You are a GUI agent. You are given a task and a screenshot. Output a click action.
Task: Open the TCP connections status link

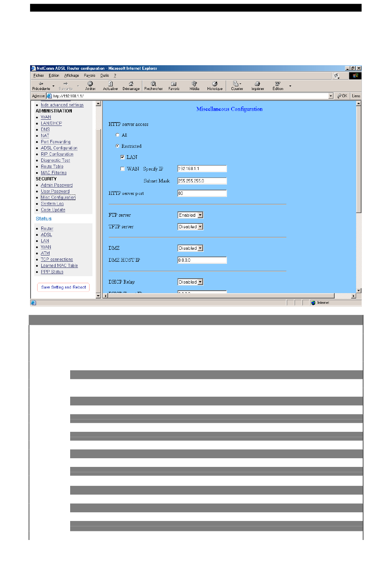[x=57, y=260]
